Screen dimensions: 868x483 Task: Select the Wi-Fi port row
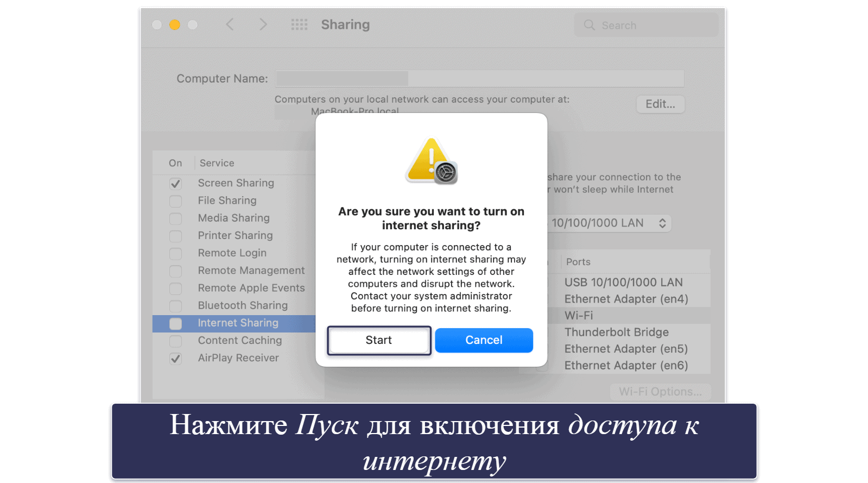click(x=629, y=316)
